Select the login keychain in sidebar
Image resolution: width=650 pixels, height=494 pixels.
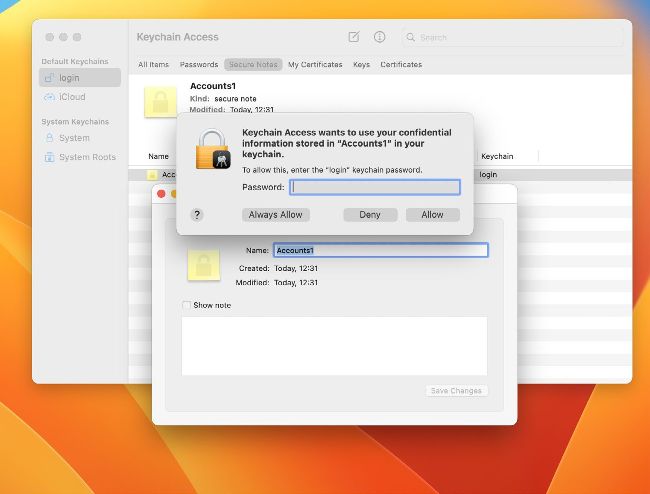69,78
